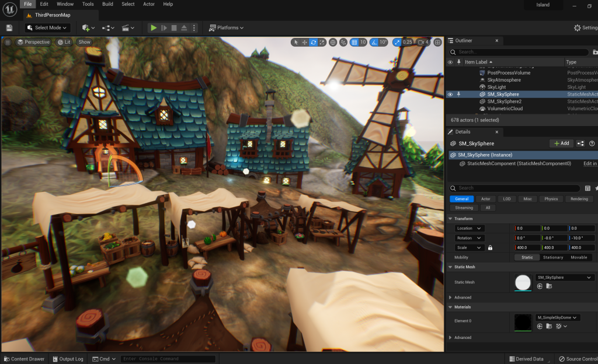The width and height of the screenshot is (598, 364).
Task: Open the Cinematics clapperboard dropdown
Action: click(128, 28)
